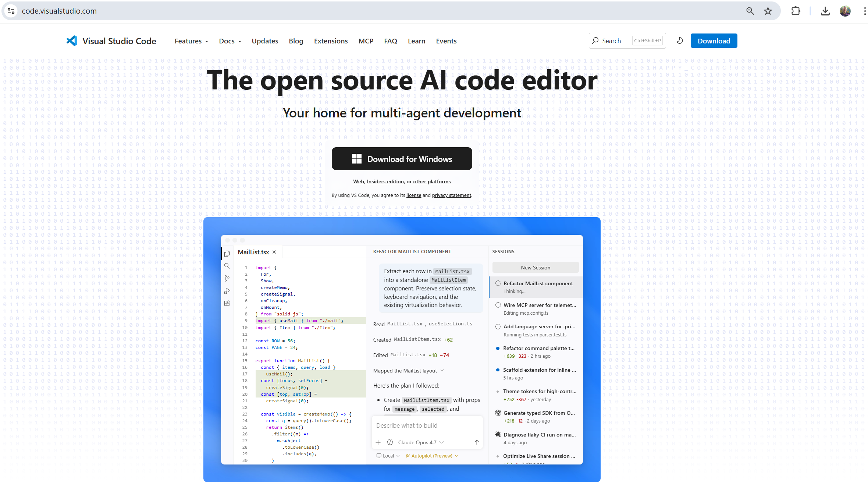Image resolution: width=868 pixels, height=484 pixels.
Task: Click the tools icon beside Claude Opus 4.7
Action: point(390,442)
